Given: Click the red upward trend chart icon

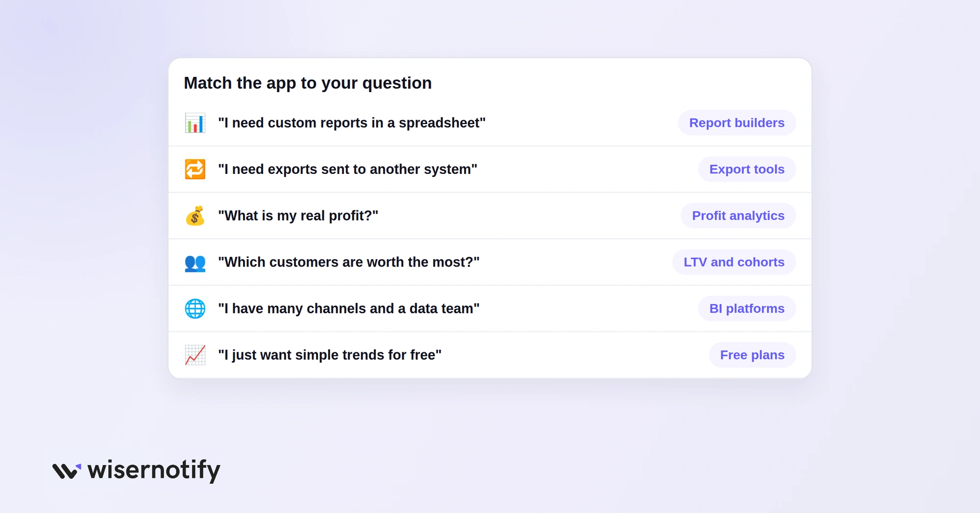Looking at the screenshot, I should [195, 355].
